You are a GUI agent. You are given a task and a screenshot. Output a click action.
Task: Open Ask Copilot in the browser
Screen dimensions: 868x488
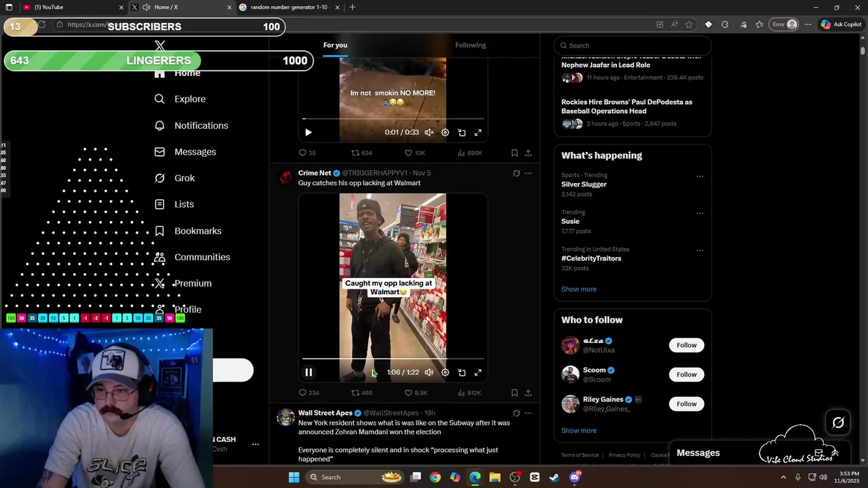point(841,24)
